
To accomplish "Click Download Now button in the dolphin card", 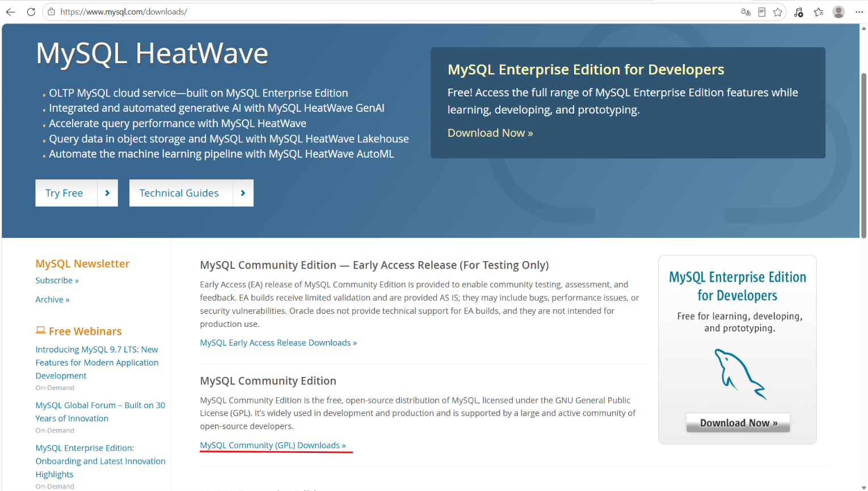I will tap(738, 423).
